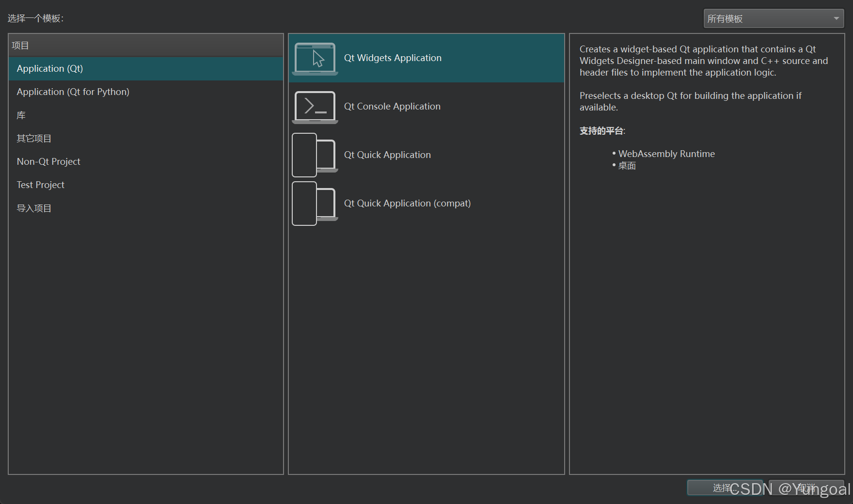Click the 桌面 platform text
The width and height of the screenshot is (853, 504).
[627, 166]
